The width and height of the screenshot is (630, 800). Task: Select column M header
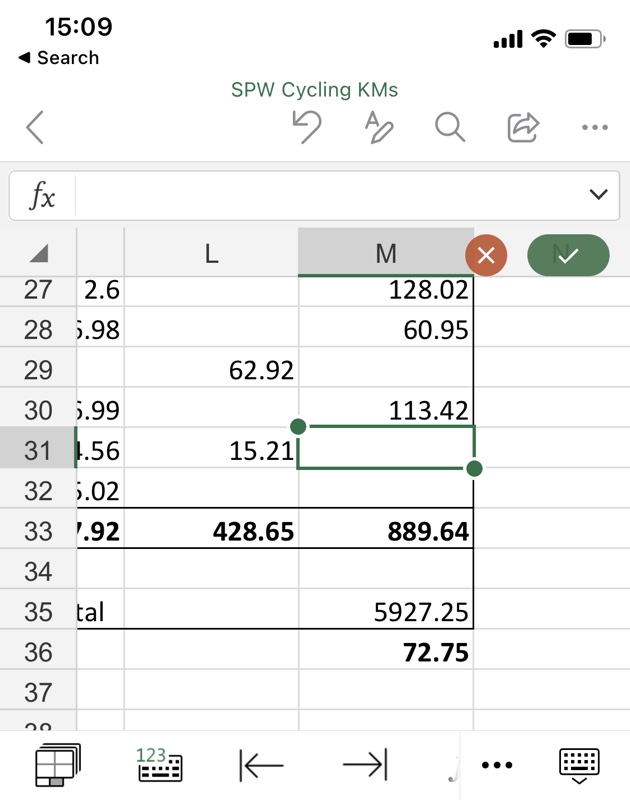pyautogui.click(x=386, y=254)
